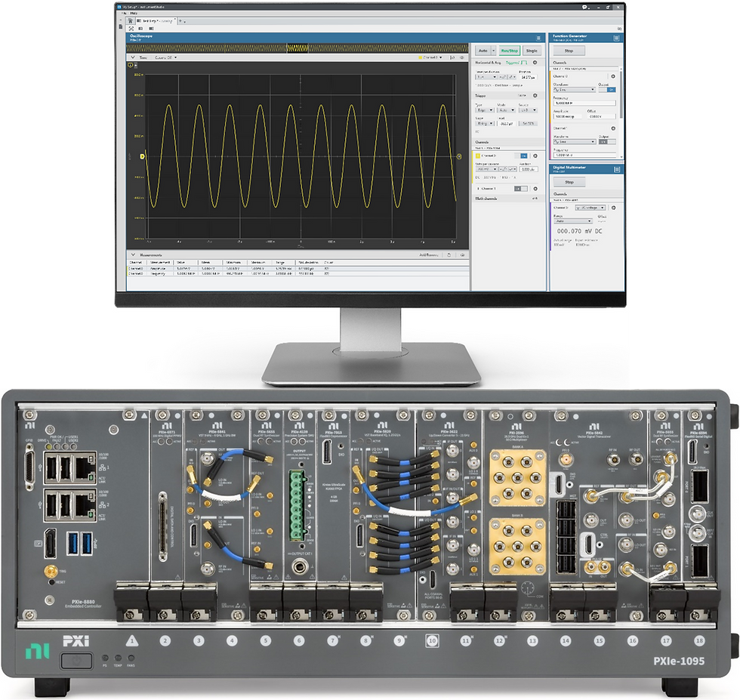Click graph cursor tool icon beside Channel dropdown
The height and width of the screenshot is (700, 740).
tap(452, 57)
